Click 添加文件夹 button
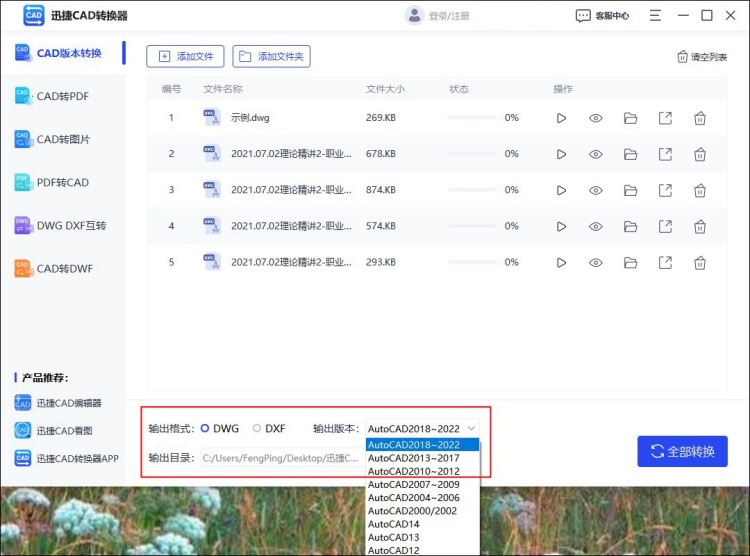The height and width of the screenshot is (556, 750). 271,56
